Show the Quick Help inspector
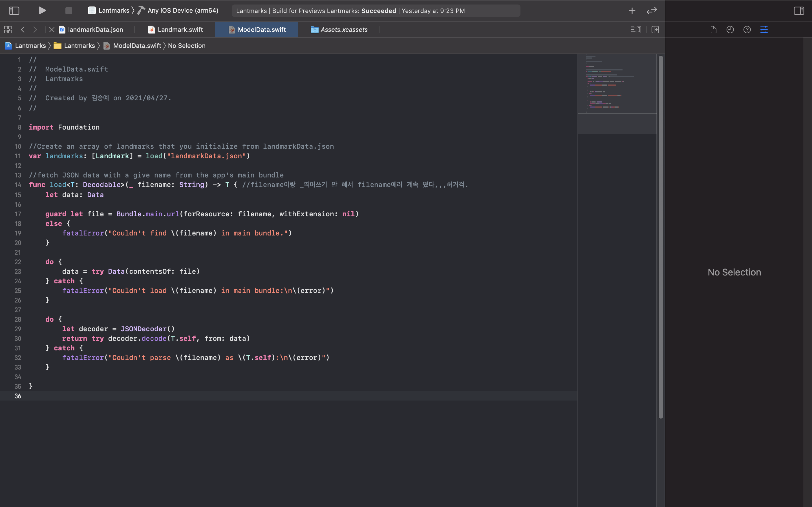This screenshot has height=507, width=812. click(747, 30)
